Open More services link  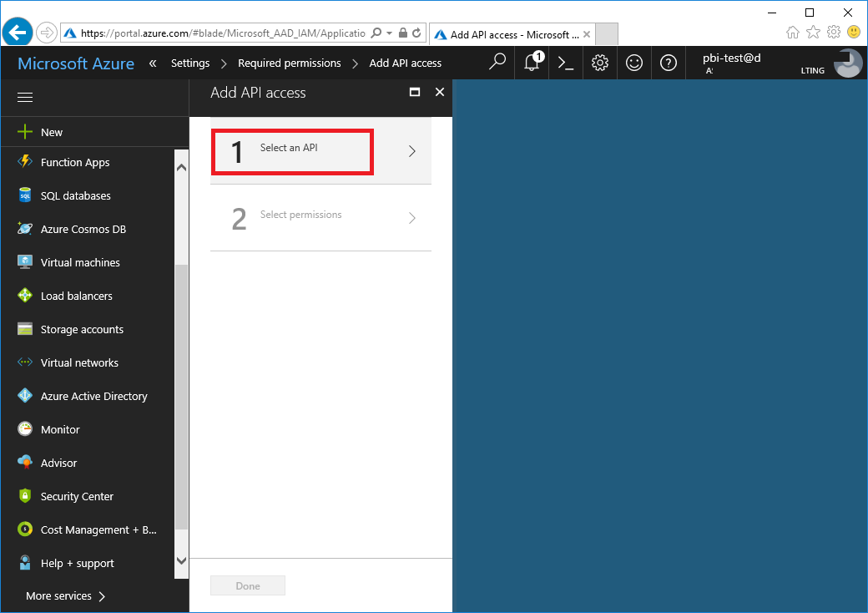58,595
